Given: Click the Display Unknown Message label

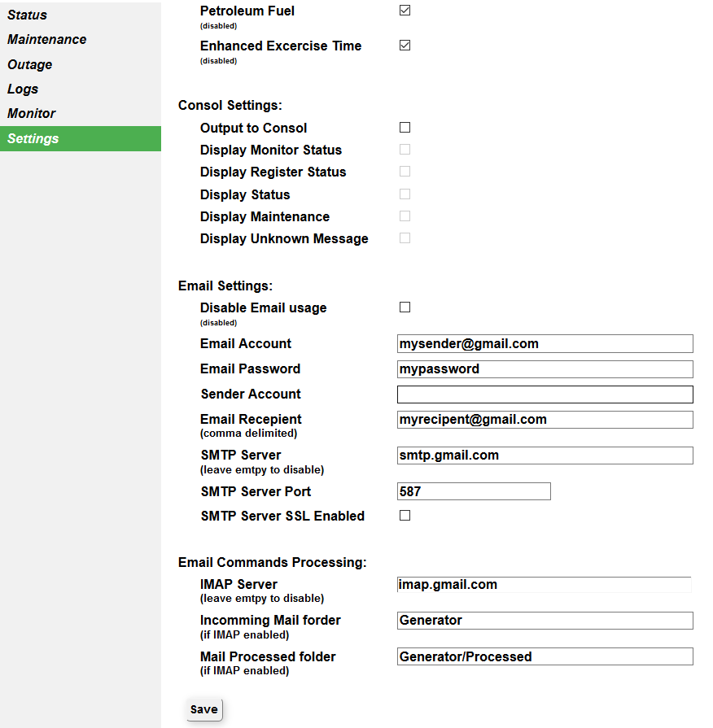Looking at the screenshot, I should [284, 238].
